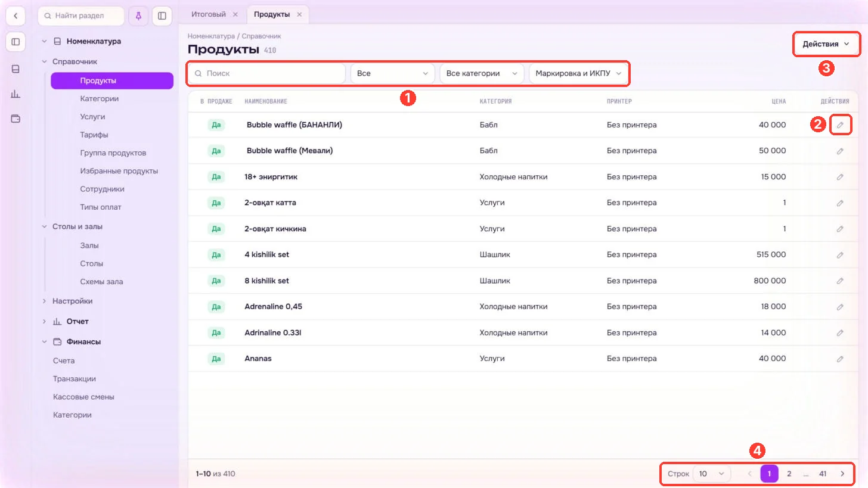Click the Найти раздел search field
Image resolution: width=868 pixels, height=488 pixels.
point(81,16)
